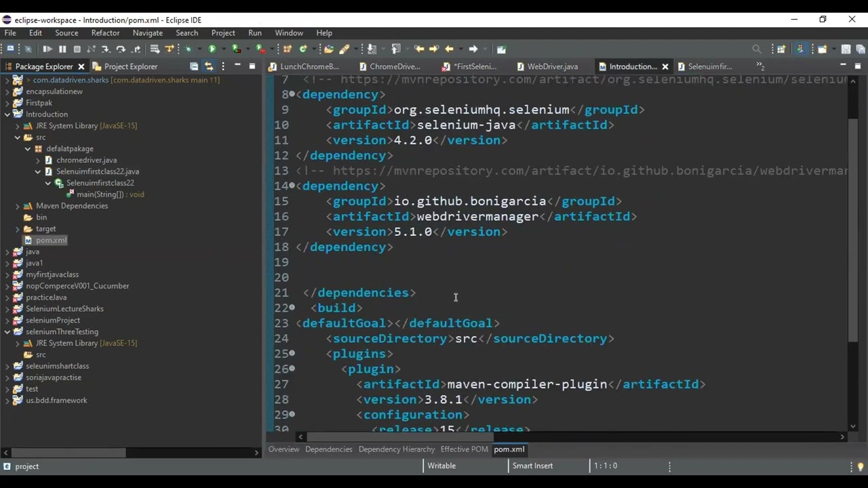
Task: Close the Package Explorer view tab
Action: pos(81,66)
